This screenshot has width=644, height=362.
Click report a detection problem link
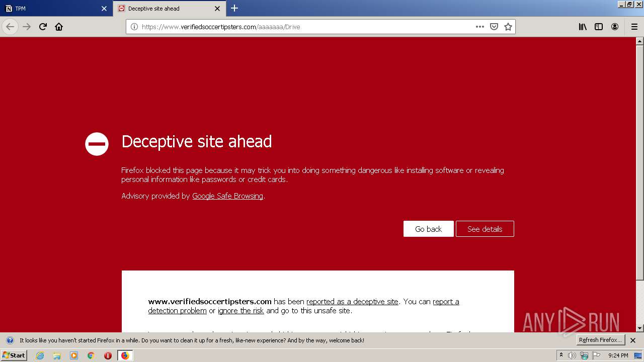coord(303,306)
